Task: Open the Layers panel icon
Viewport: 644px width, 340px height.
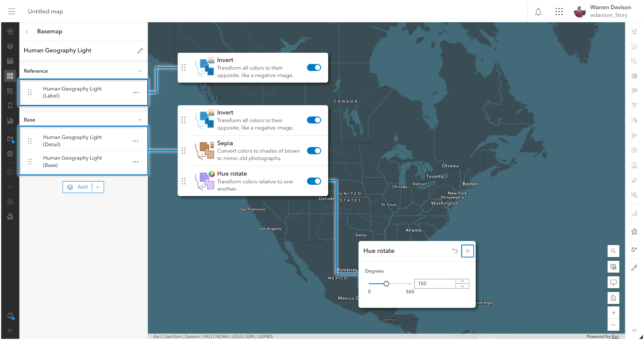Action: (10, 46)
